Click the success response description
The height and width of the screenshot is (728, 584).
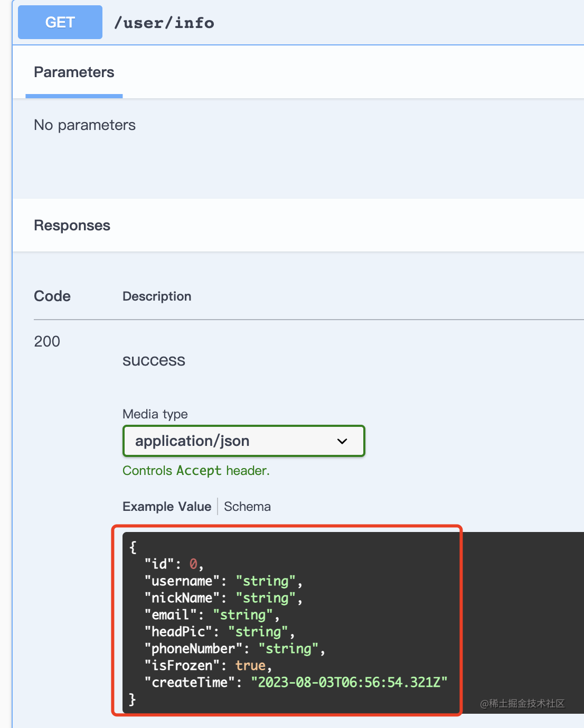154,360
